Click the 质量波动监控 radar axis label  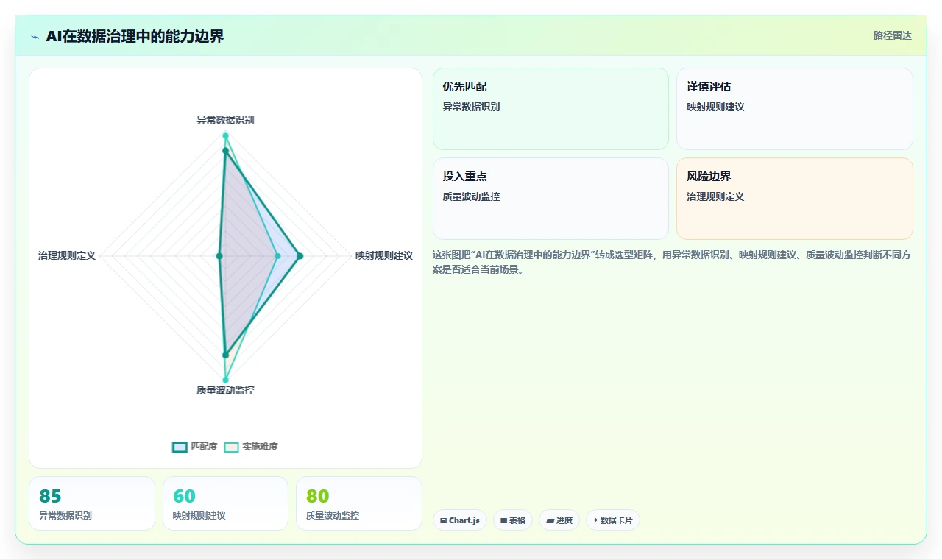click(x=225, y=390)
